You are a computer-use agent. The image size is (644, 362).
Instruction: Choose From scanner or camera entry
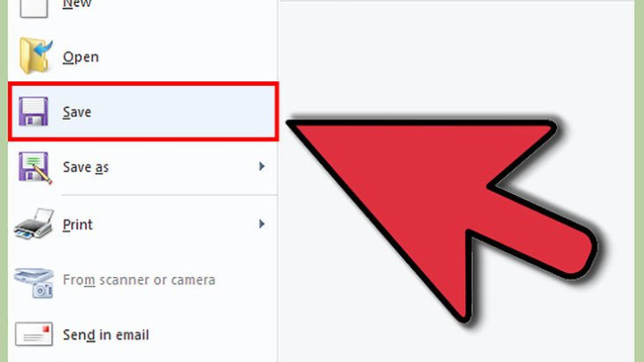139,280
